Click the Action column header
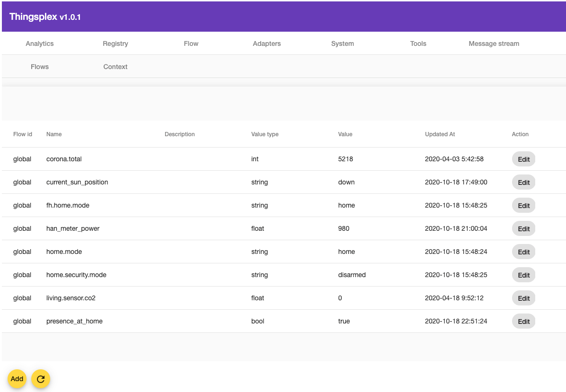566x392 pixels. tap(520, 134)
